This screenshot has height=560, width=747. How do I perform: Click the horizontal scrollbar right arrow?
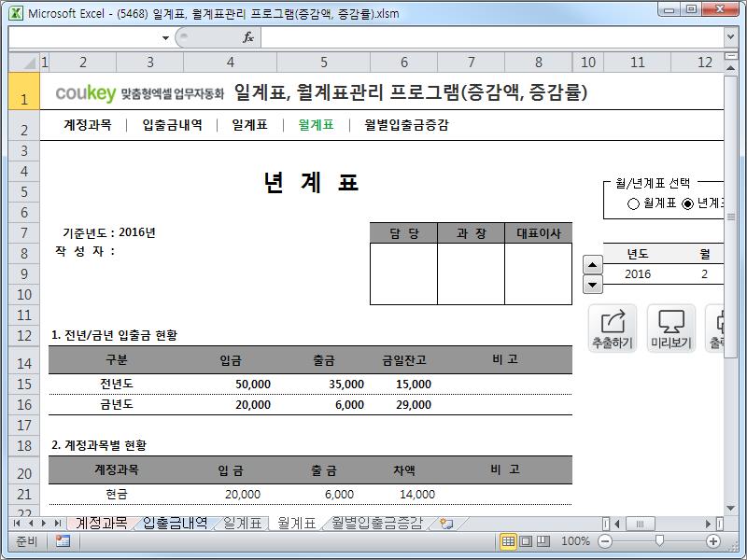[x=708, y=524]
